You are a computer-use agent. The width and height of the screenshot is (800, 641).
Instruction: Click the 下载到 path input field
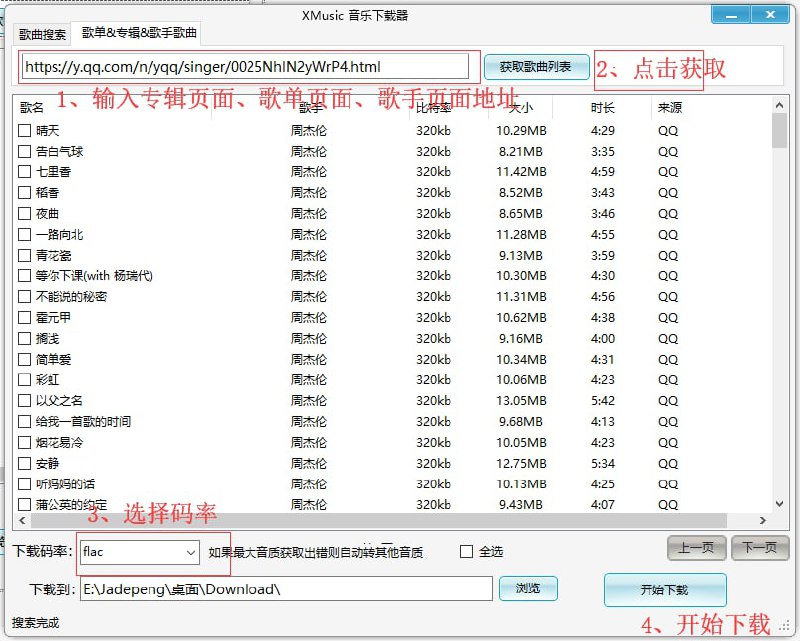[x=280, y=589]
